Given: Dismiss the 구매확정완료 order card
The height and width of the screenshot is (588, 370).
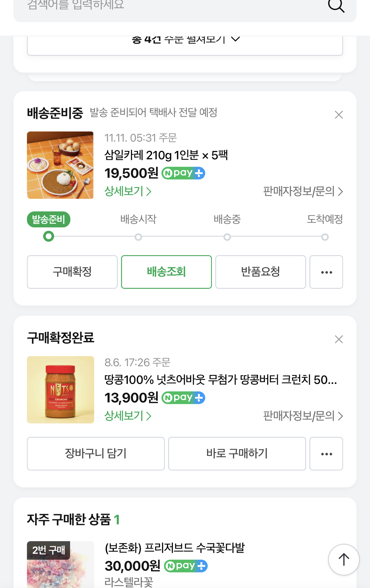Looking at the screenshot, I should point(339,339).
